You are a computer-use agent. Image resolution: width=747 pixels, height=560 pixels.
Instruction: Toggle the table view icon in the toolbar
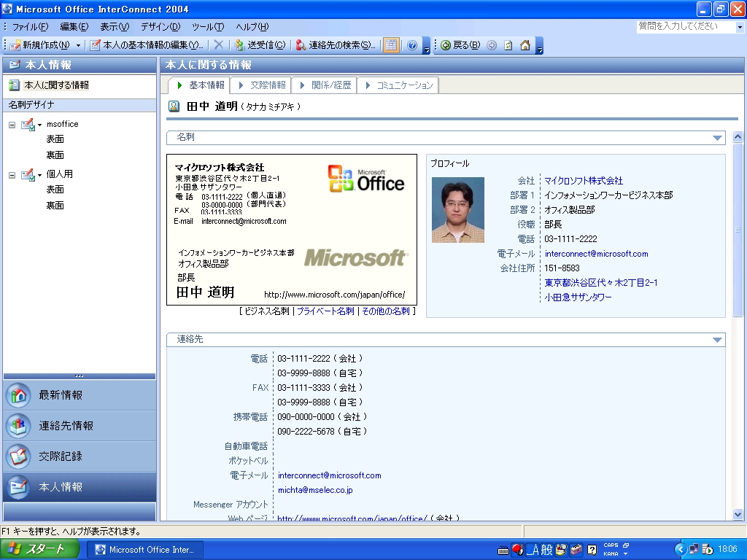(x=391, y=45)
